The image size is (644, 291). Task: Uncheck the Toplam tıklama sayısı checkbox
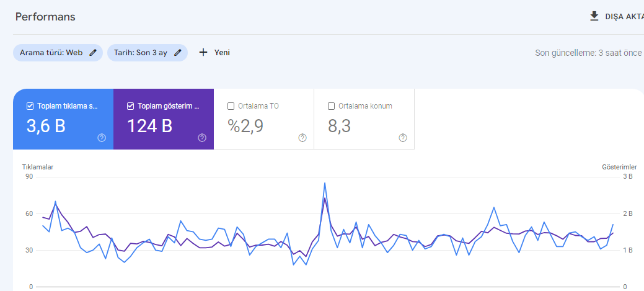point(30,106)
